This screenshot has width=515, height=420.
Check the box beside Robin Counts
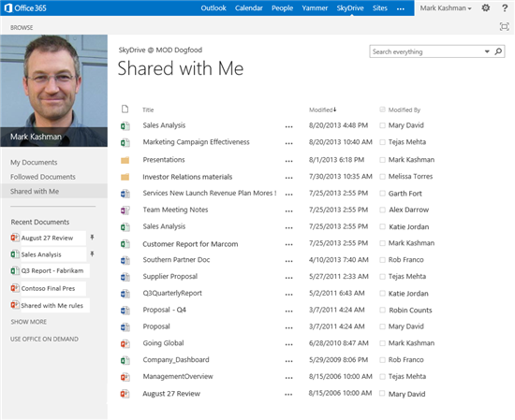(382, 310)
